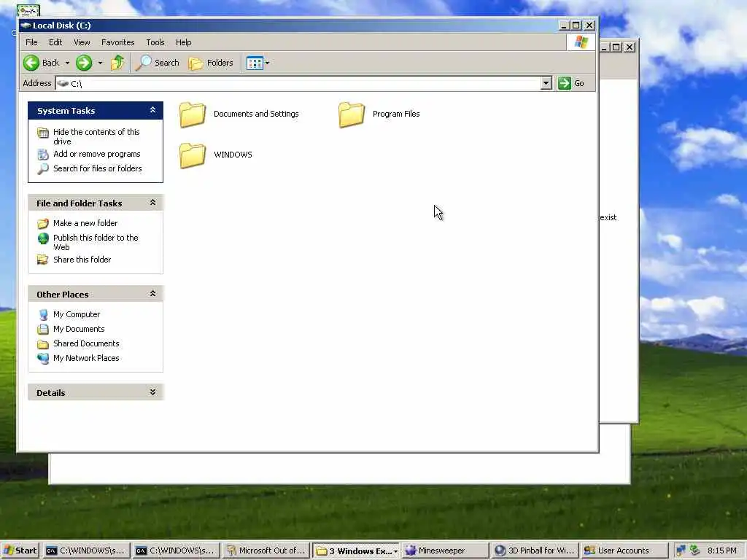Expand the Details panel
This screenshot has width=747, height=560.
coord(152,392)
